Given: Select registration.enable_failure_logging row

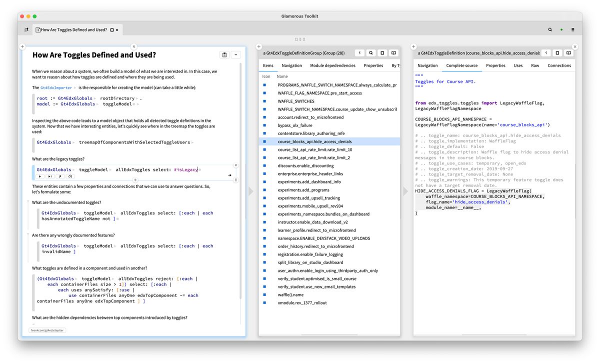Looking at the screenshot, I should [329, 254].
